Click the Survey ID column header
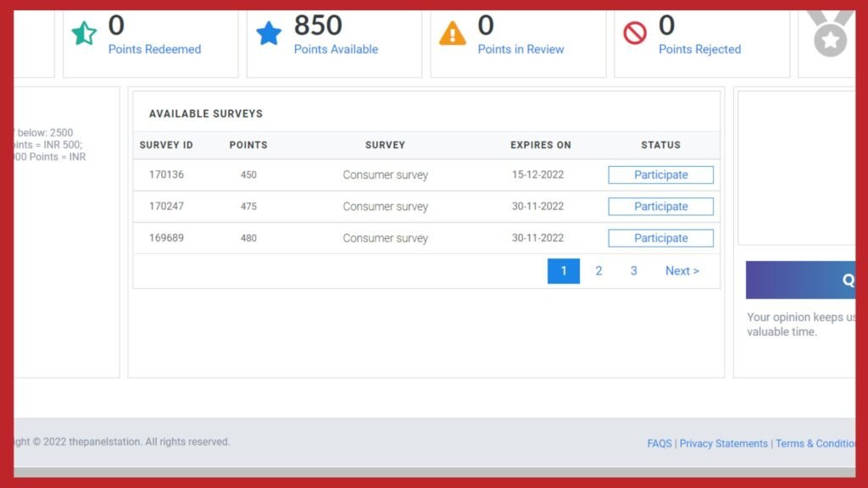This screenshot has width=868, height=488. pyautogui.click(x=166, y=145)
